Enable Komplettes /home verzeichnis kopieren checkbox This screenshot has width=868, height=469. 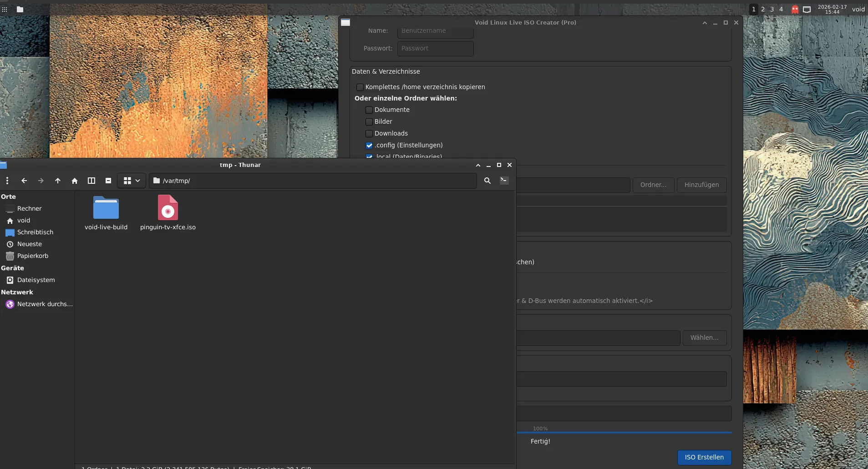coord(360,87)
